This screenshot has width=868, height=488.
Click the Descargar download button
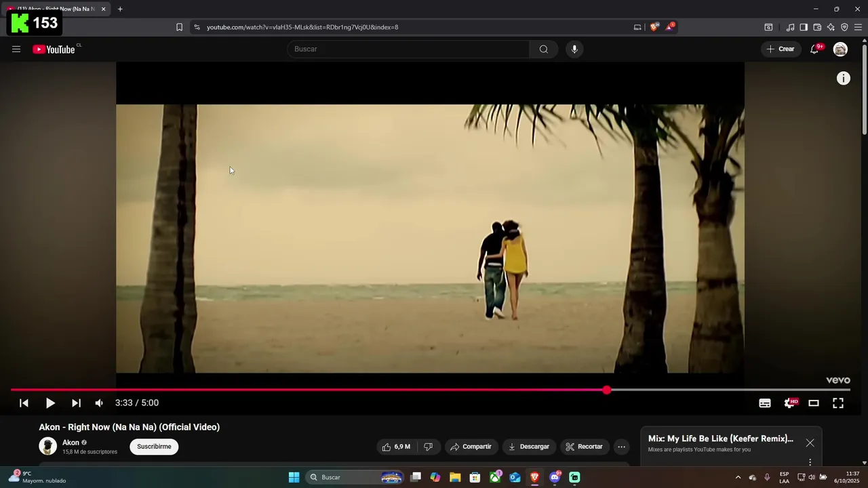pyautogui.click(x=528, y=447)
